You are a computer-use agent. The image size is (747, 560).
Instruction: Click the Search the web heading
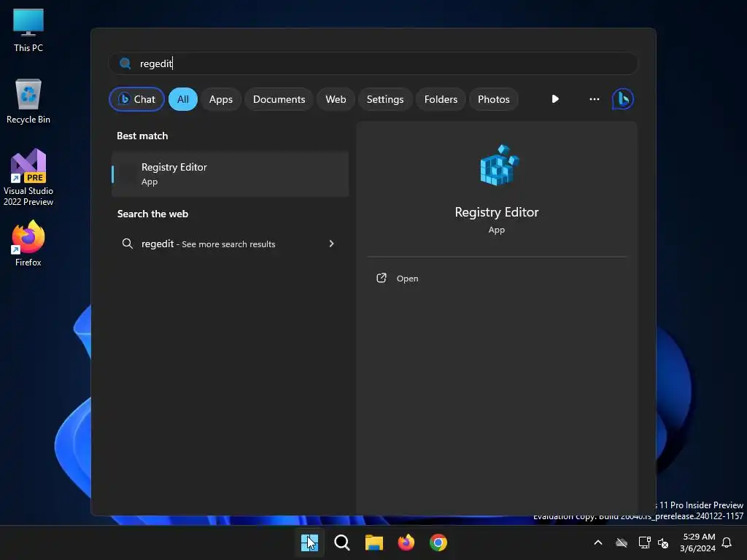coord(153,214)
